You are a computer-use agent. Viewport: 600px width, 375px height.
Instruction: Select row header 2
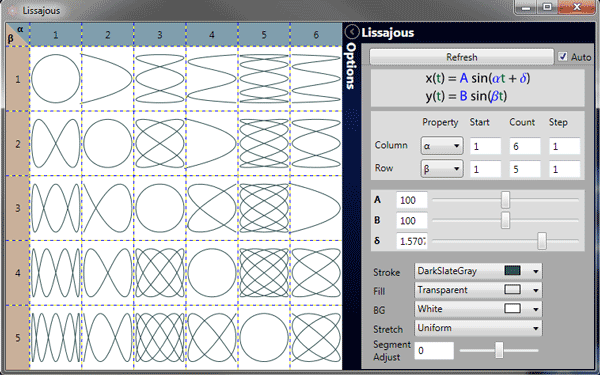tap(18, 143)
